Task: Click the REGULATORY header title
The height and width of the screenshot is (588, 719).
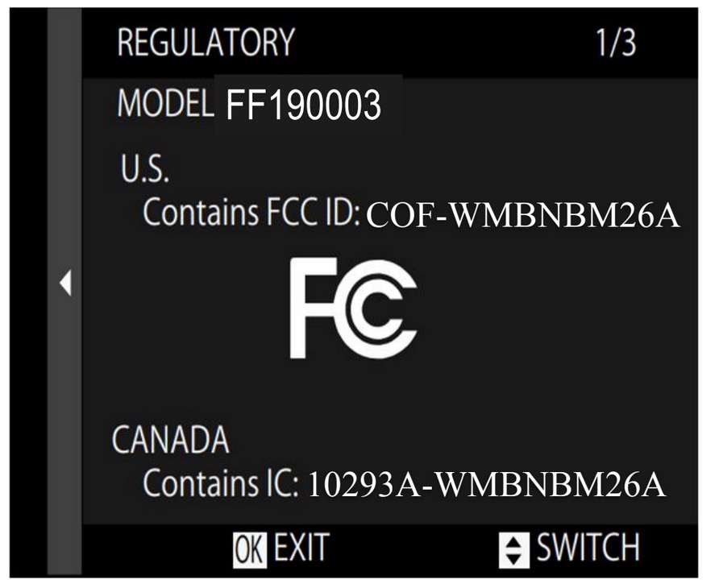Action: pyautogui.click(x=206, y=42)
